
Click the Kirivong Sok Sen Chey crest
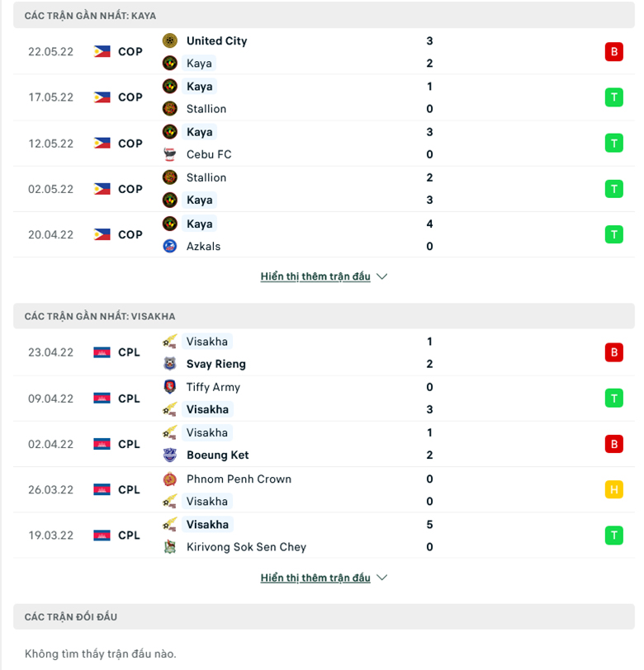pos(170,547)
